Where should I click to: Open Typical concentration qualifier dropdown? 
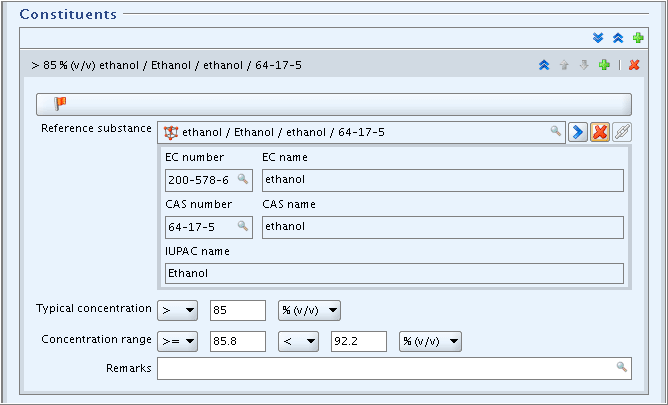pos(177,310)
